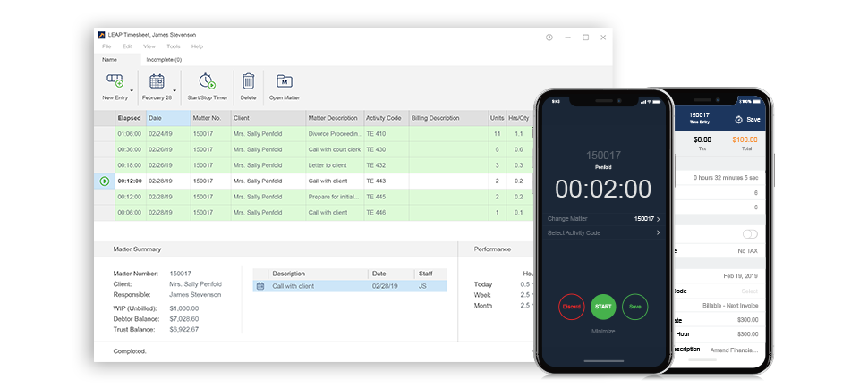Click the calendar icon beside 'Call with client' summary row

(x=260, y=286)
